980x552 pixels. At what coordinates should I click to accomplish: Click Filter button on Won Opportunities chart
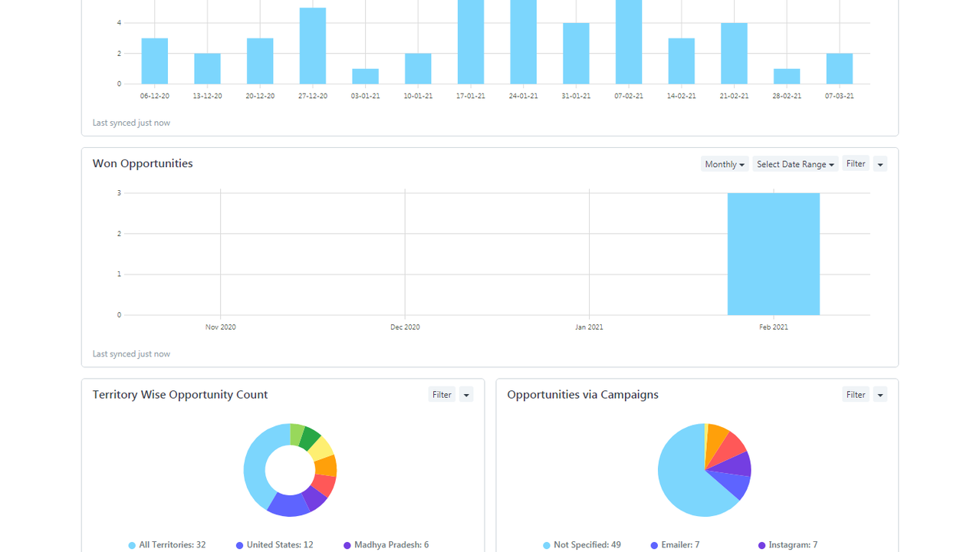pyautogui.click(x=855, y=164)
